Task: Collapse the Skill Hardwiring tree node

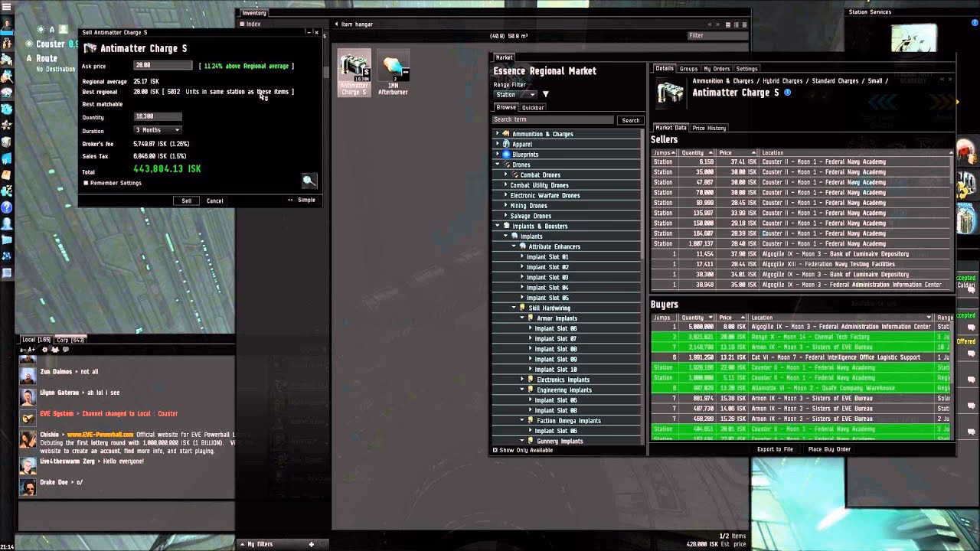Action: point(514,308)
